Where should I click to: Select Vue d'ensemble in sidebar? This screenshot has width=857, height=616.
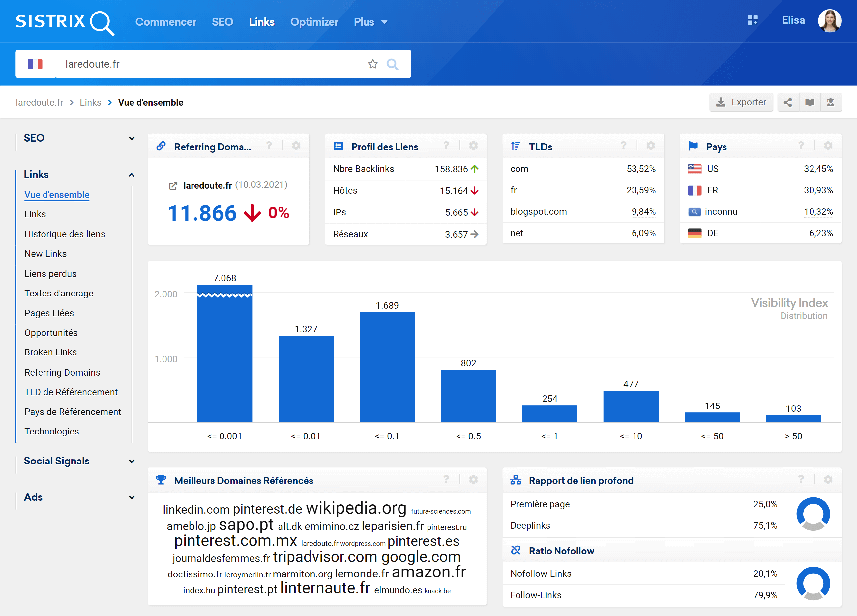pos(57,194)
